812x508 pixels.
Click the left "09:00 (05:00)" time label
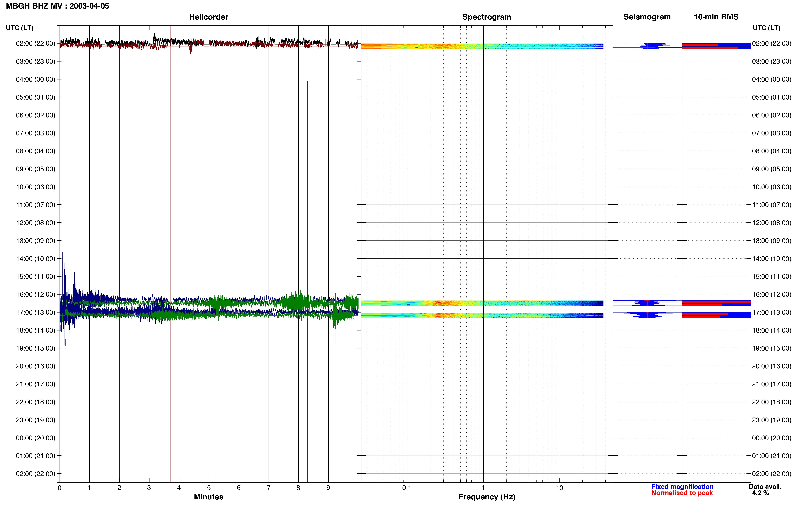pos(35,169)
